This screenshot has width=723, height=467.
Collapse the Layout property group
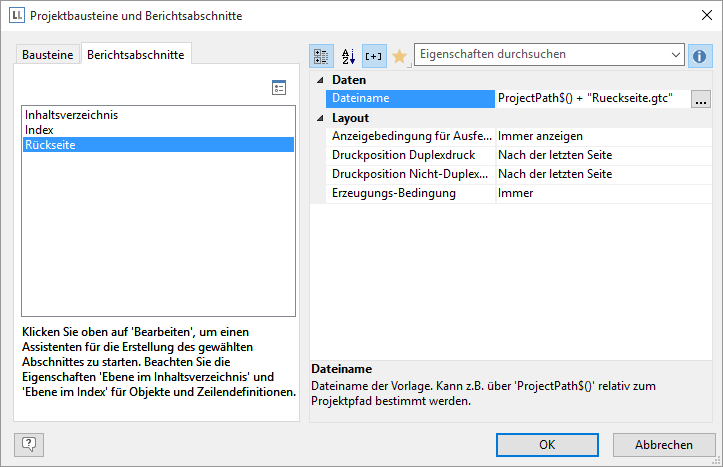319,118
